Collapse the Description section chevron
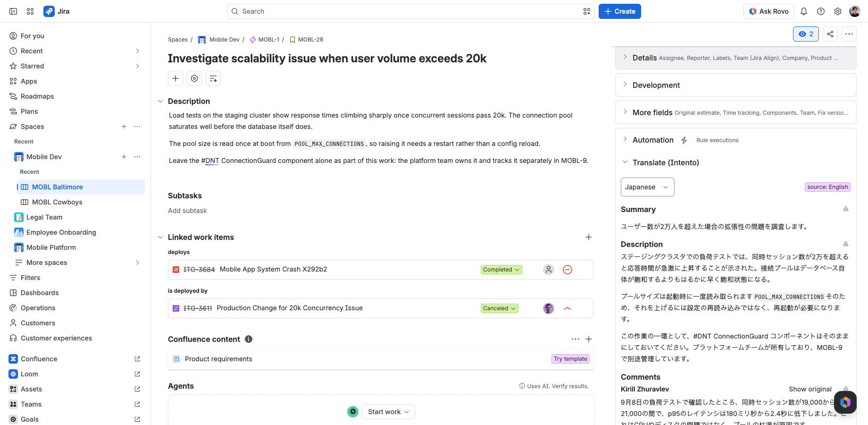The width and height of the screenshot is (868, 425). pos(160,101)
